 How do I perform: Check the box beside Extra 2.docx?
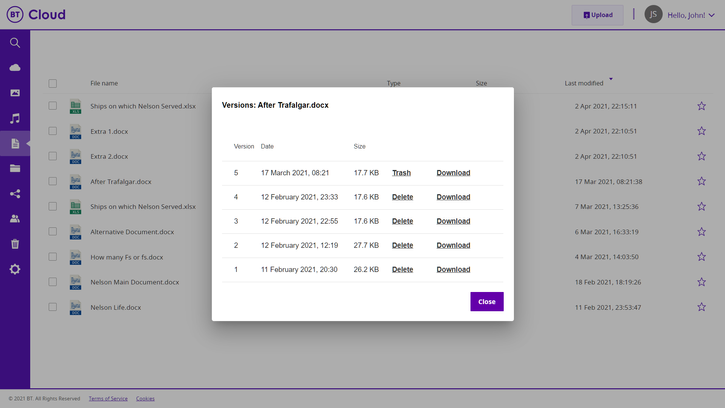coord(53,156)
